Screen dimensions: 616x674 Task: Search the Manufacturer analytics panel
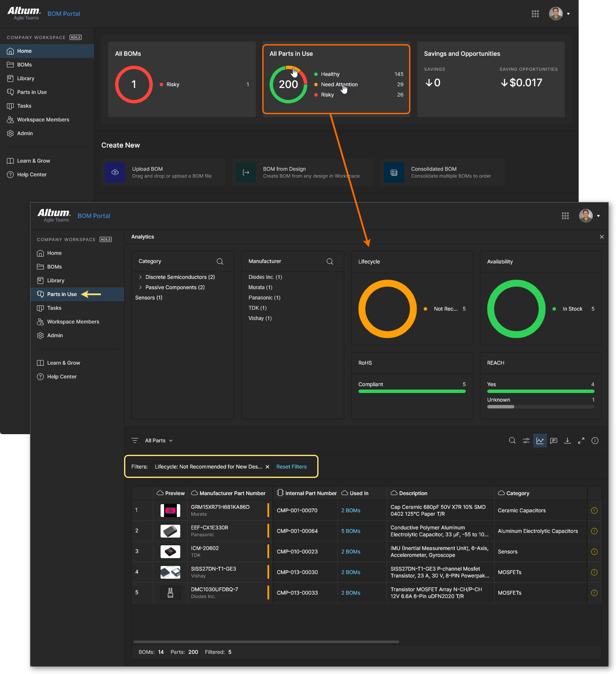pyautogui.click(x=330, y=261)
